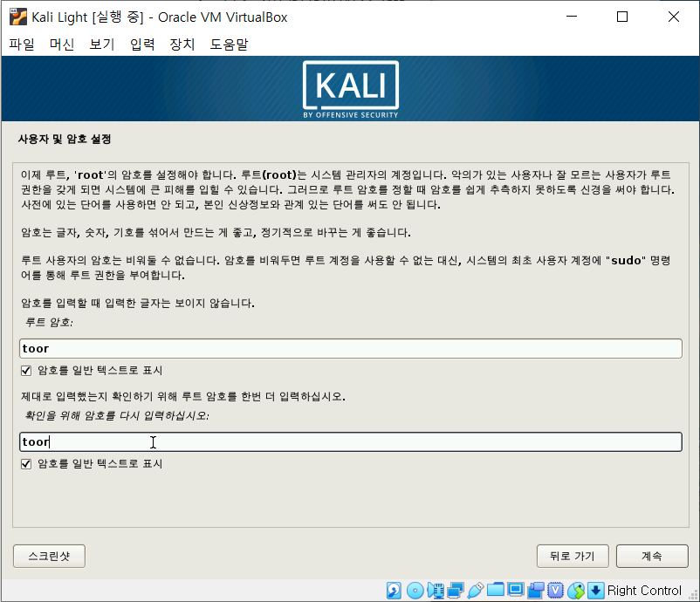Uncheck plain text display under root password
Viewport: 700px width, 602px height.
click(x=26, y=371)
